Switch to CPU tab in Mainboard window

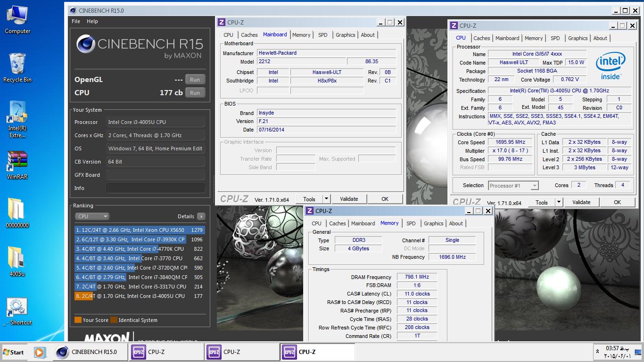(228, 35)
